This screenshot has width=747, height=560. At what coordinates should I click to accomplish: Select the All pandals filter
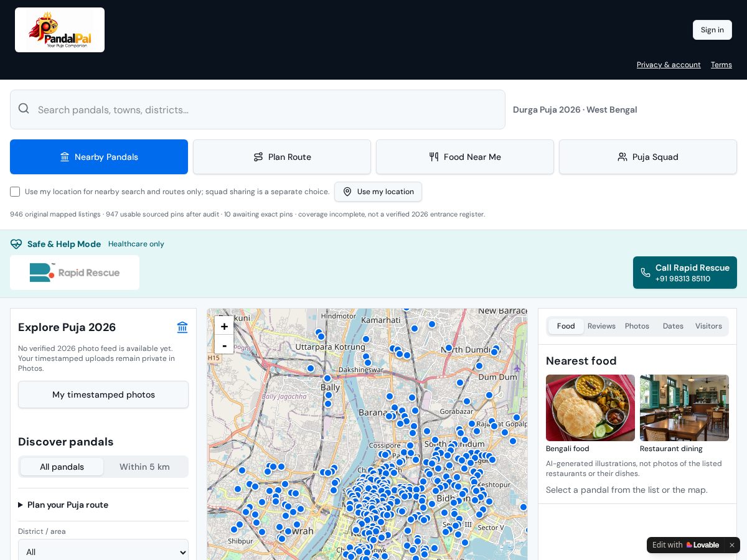[x=62, y=467]
